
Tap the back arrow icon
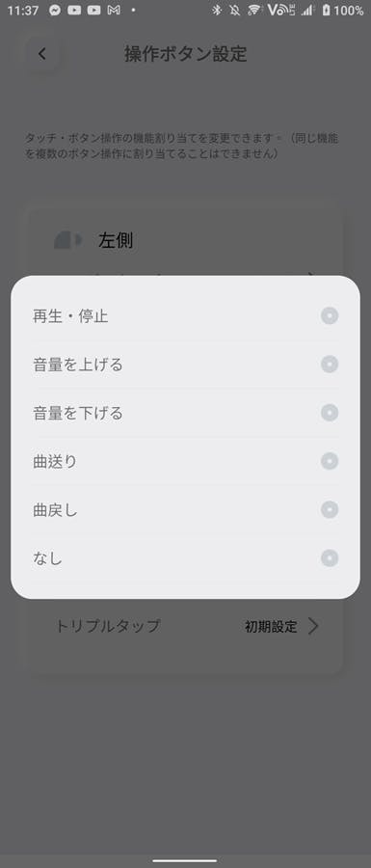(x=42, y=54)
